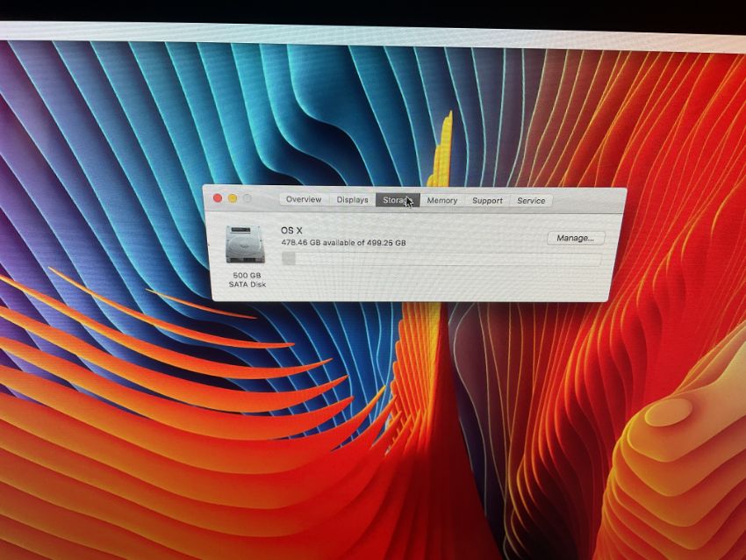746x560 pixels.
Task: Click the OS X volume name
Action: pyautogui.click(x=291, y=230)
